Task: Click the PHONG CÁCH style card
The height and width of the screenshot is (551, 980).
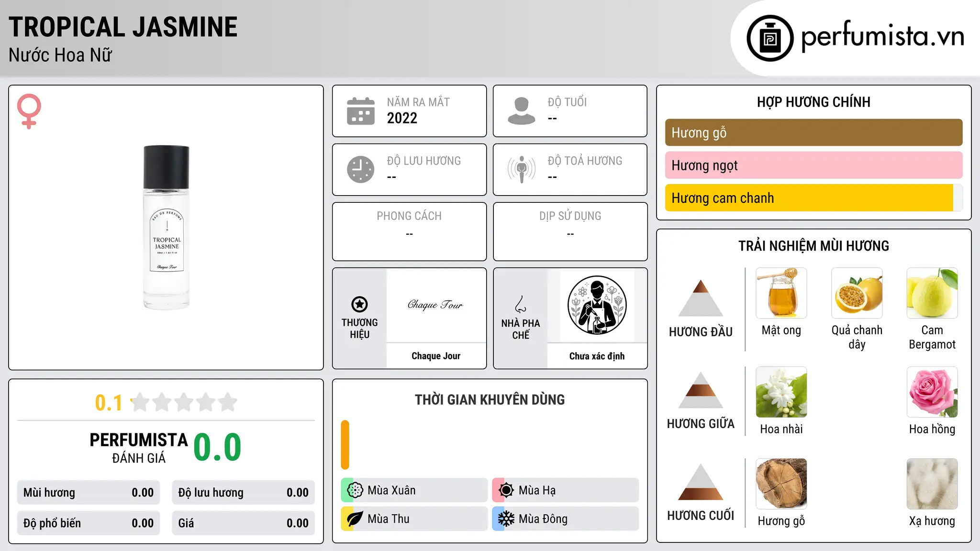Action: click(x=409, y=231)
